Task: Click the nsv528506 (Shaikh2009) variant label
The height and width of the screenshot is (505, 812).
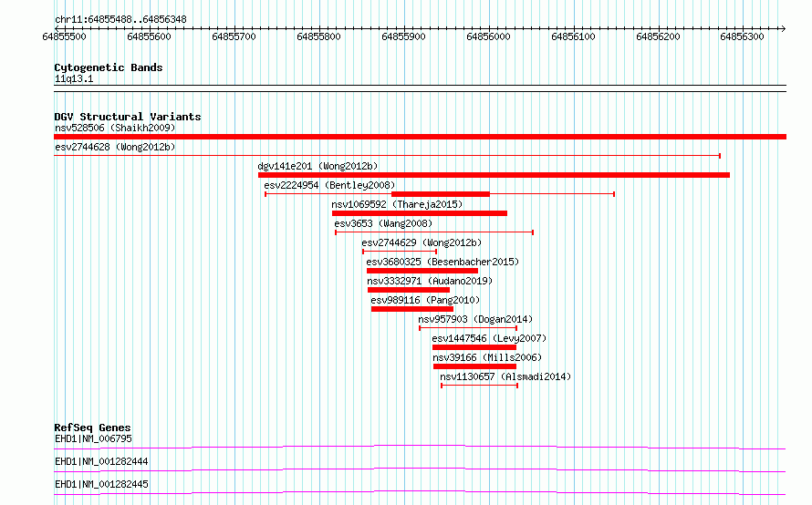Action: pyautogui.click(x=115, y=128)
